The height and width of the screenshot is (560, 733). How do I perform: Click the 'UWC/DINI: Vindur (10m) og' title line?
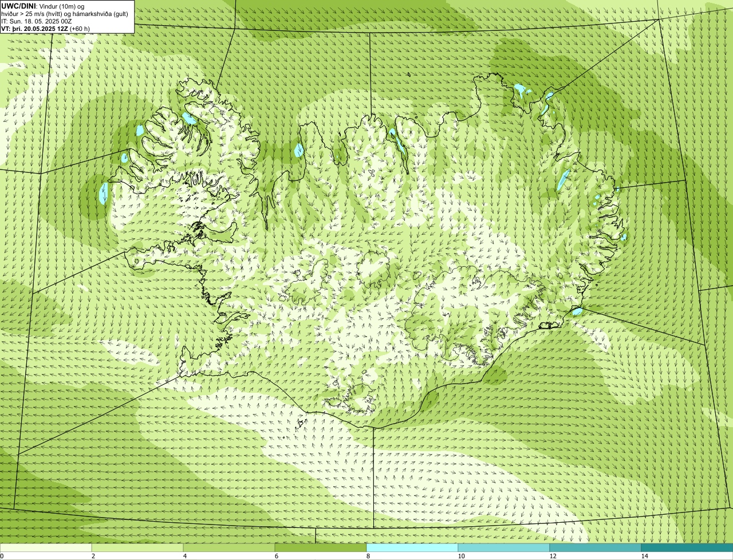pos(43,6)
